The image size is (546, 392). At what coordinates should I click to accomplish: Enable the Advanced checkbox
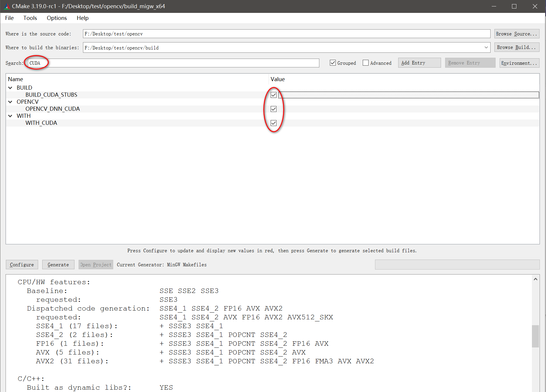pos(366,63)
